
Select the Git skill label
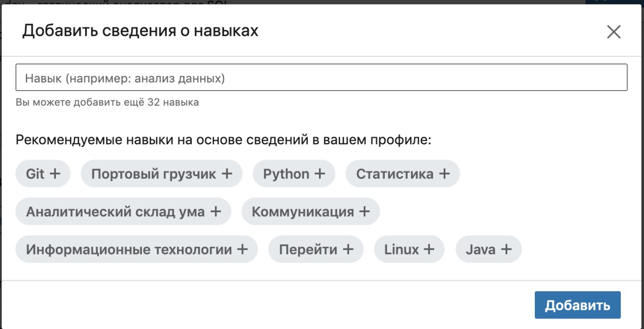point(35,174)
